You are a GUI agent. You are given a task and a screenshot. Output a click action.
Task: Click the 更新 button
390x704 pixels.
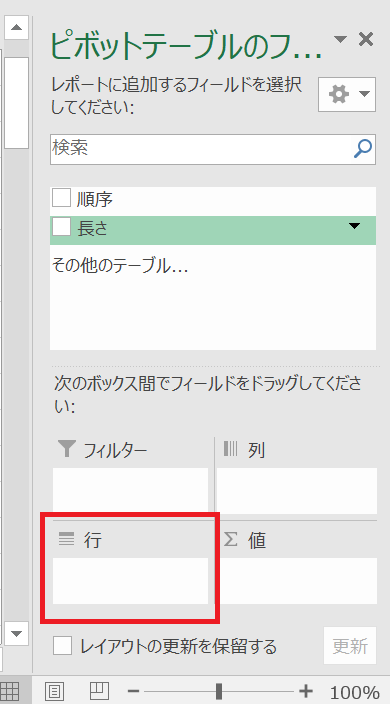click(x=350, y=646)
